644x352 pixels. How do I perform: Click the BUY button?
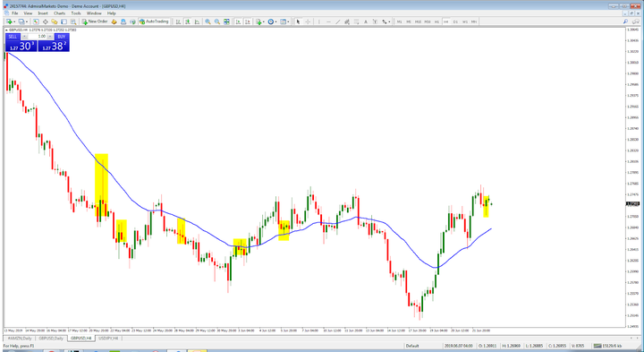pyautogui.click(x=61, y=37)
